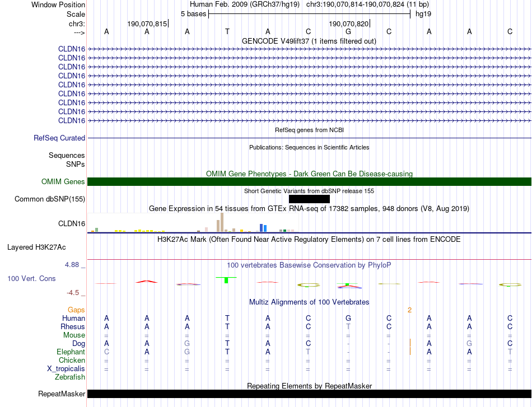This screenshot has height=407, width=532.
Task: Click 'Publications: Sequences in Scientific Articles' title
Action: 309,147
